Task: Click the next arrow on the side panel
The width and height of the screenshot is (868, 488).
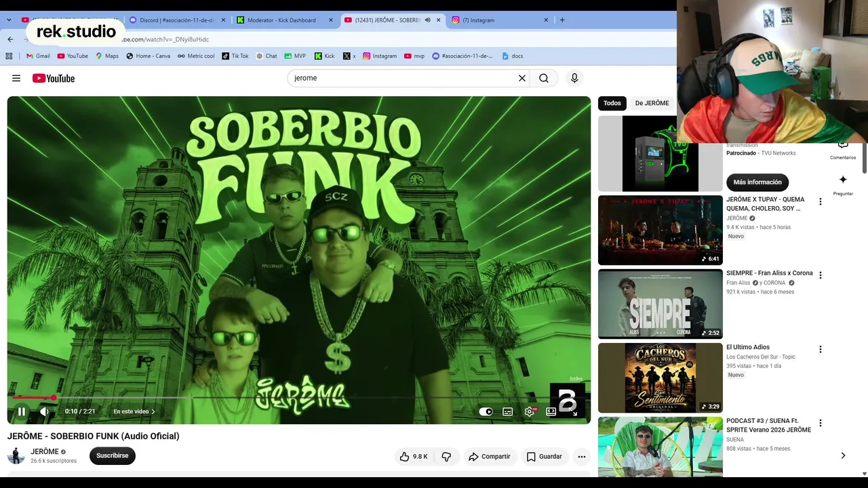Action: (843, 455)
